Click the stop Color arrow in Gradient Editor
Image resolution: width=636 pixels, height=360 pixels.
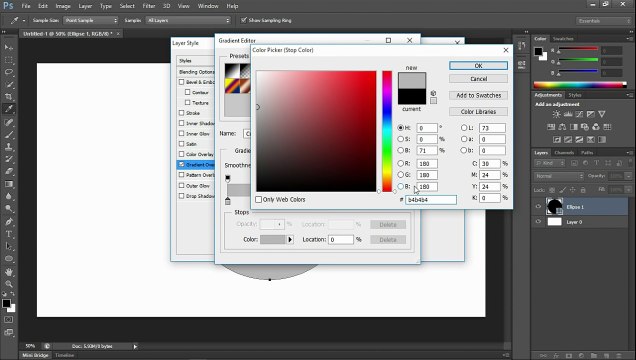pyautogui.click(x=290, y=240)
